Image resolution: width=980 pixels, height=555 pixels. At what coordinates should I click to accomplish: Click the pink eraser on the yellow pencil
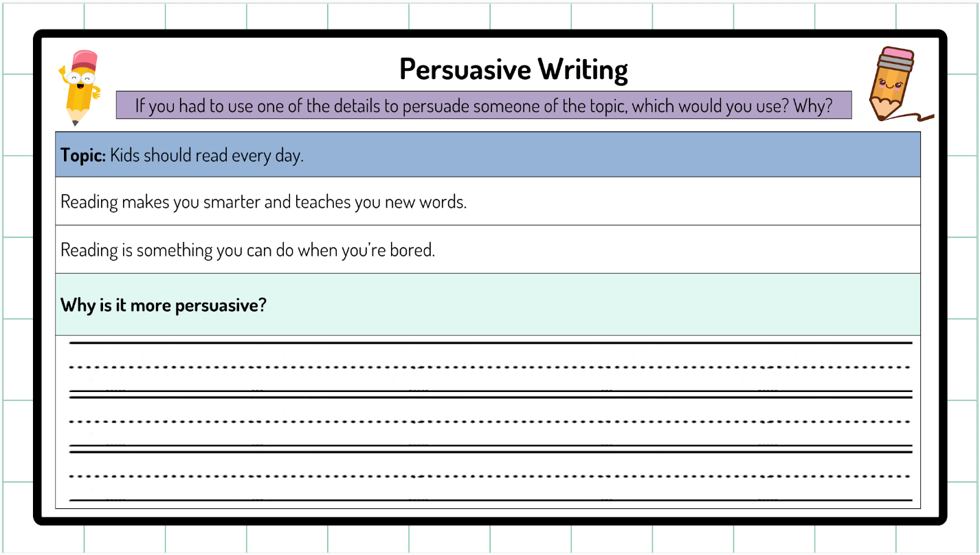click(85, 60)
